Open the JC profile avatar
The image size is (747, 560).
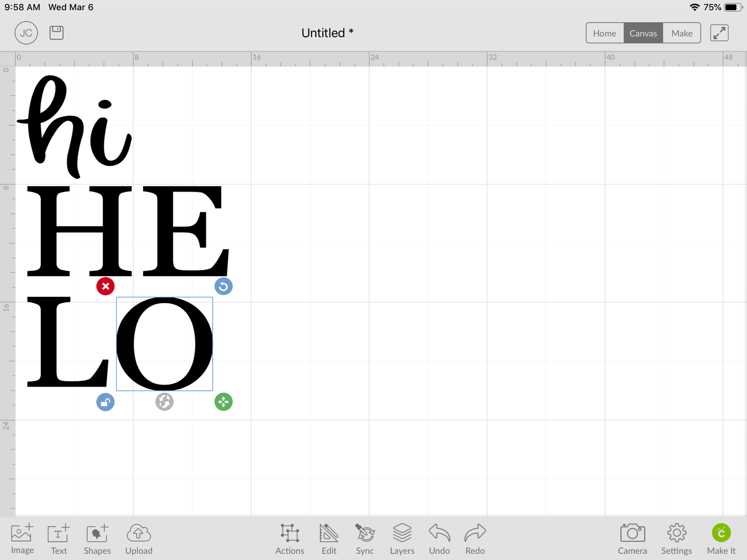[26, 33]
